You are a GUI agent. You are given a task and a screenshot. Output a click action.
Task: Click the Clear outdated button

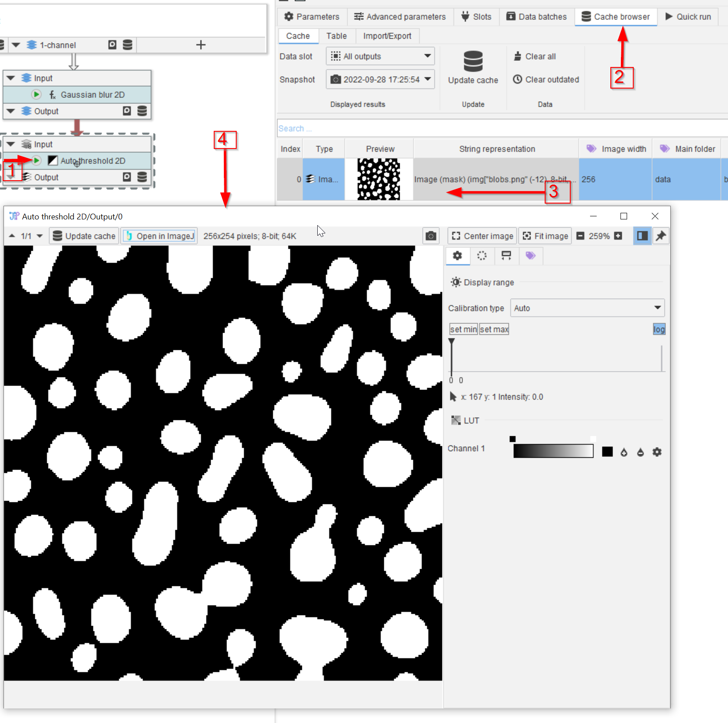tap(546, 80)
